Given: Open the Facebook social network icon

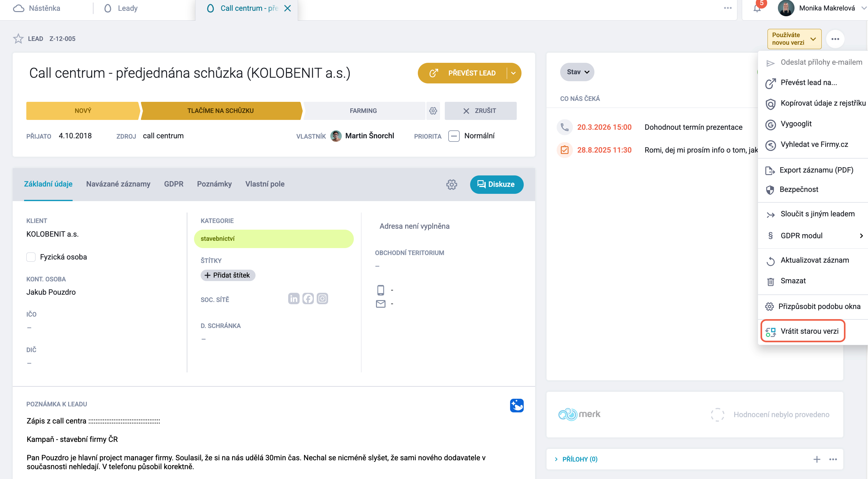Looking at the screenshot, I should pos(308,299).
